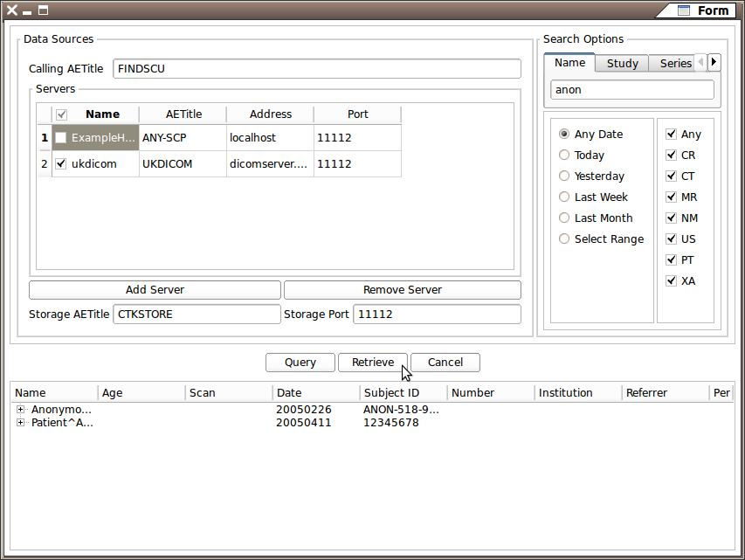
Task: Click the right tab scroll arrow
Action: tap(714, 62)
